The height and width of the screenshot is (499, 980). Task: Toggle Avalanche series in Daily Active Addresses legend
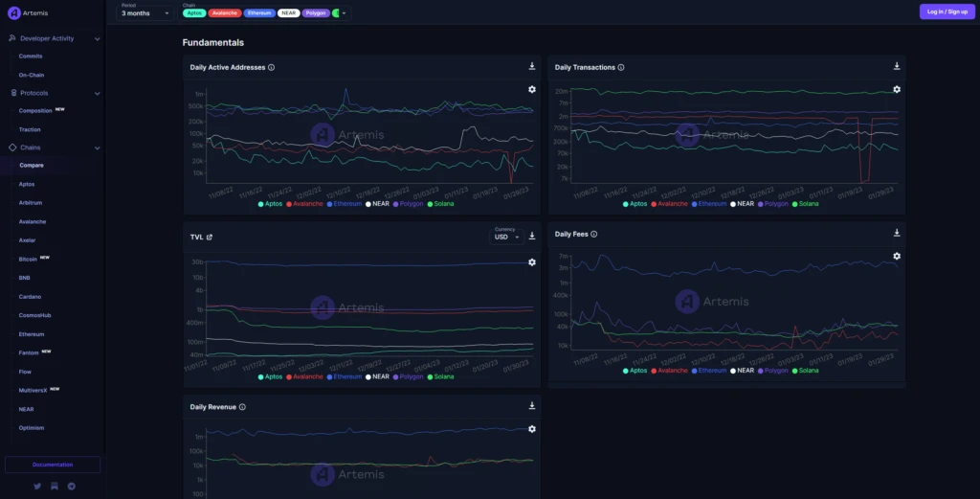[304, 204]
